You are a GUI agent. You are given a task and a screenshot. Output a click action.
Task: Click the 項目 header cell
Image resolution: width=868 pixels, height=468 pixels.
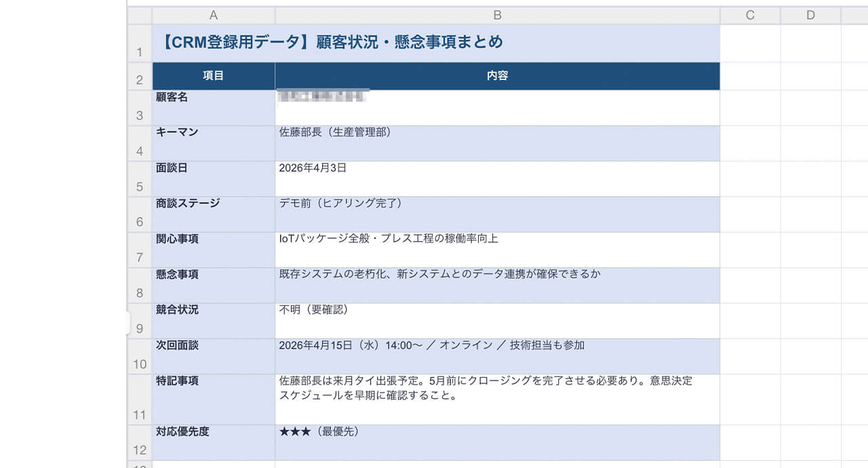(214, 76)
